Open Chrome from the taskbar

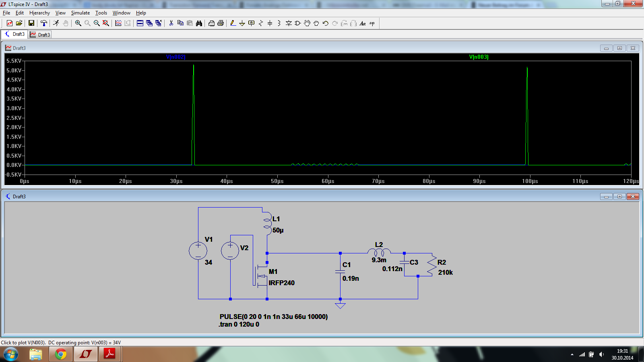[61, 354]
